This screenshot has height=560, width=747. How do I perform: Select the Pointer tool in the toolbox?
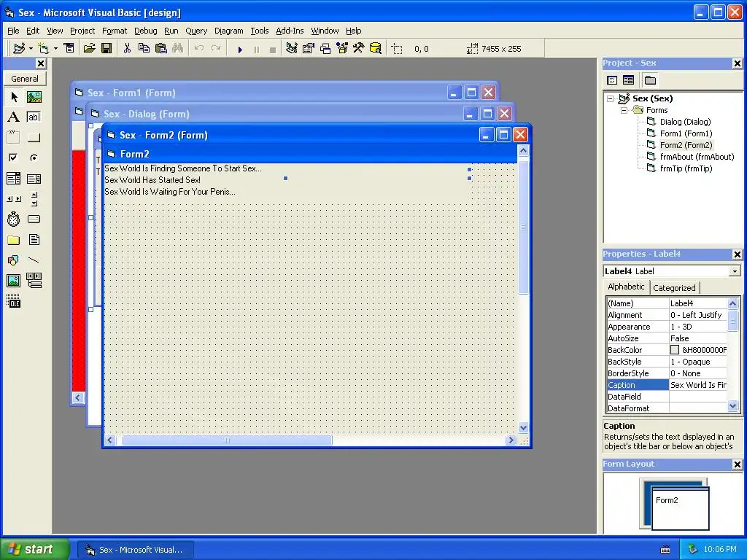click(14, 97)
